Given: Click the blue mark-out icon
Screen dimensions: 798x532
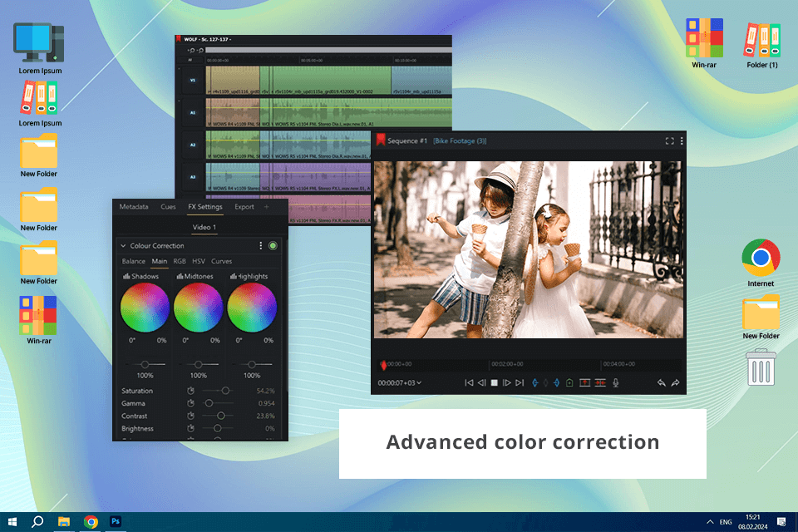Looking at the screenshot, I should click(556, 383).
